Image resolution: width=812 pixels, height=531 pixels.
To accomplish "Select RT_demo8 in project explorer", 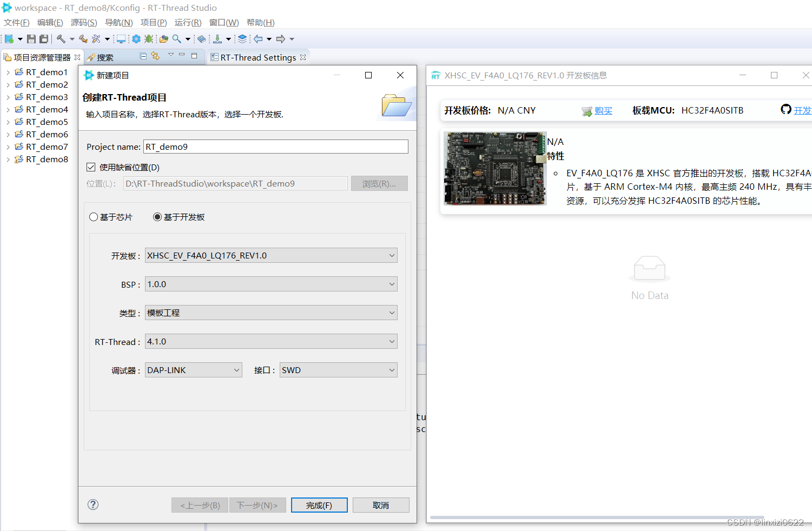I will coord(47,159).
